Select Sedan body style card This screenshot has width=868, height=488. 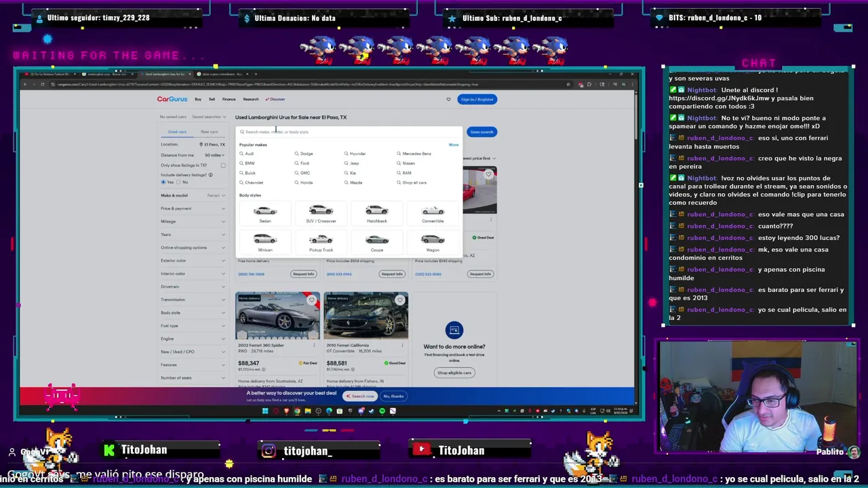(265, 213)
